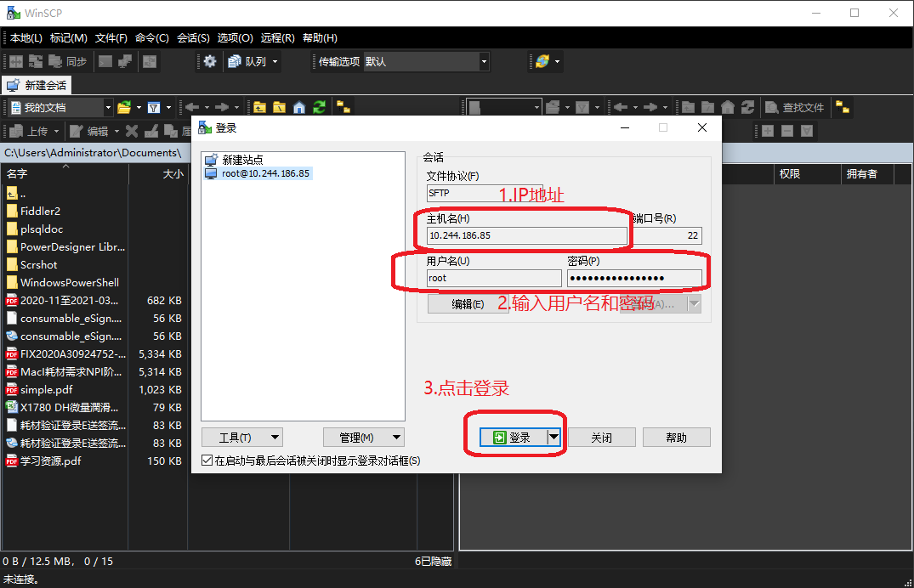The width and height of the screenshot is (914, 588).
Task: Refresh the local directory listing
Action: pos(319,107)
